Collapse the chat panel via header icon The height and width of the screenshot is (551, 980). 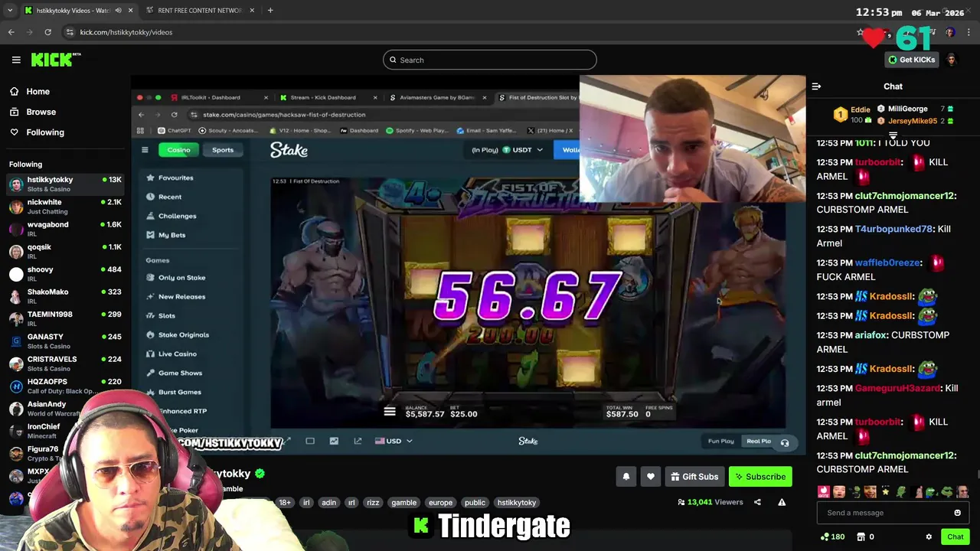point(816,86)
